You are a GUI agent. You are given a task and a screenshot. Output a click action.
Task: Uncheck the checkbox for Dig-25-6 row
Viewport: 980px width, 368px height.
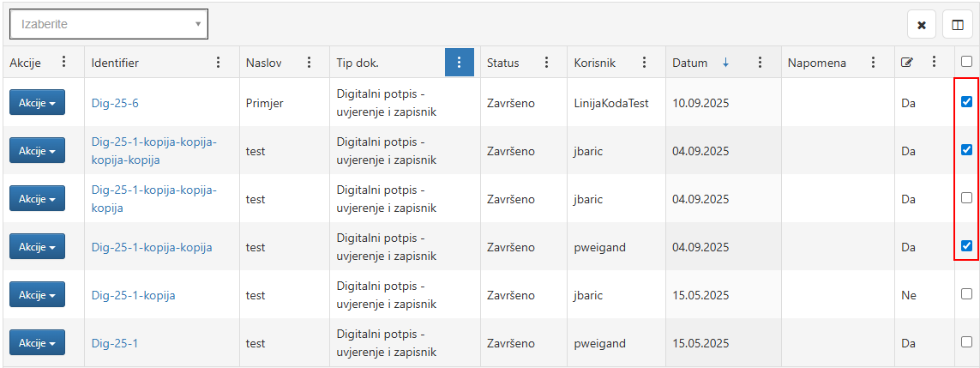(x=966, y=102)
